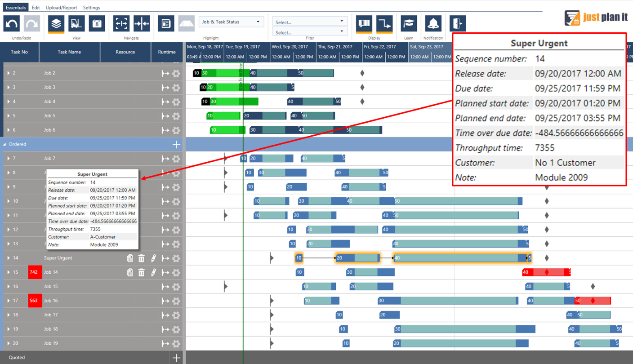Viewport: 633px width, 364px height.
Task: Switch to the Edit menu
Action: click(x=36, y=7)
